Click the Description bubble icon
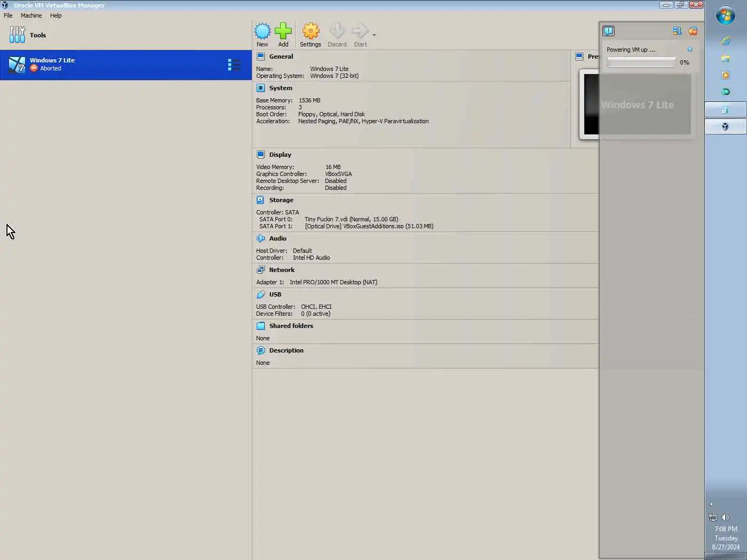Viewport: 747px width, 560px height. point(260,350)
